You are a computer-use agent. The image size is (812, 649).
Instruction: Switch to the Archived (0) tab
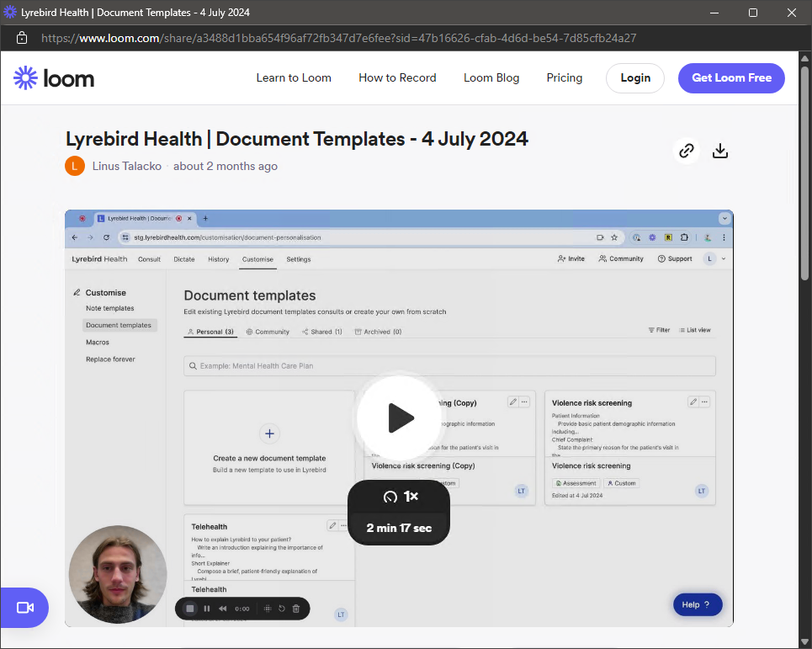tap(378, 332)
